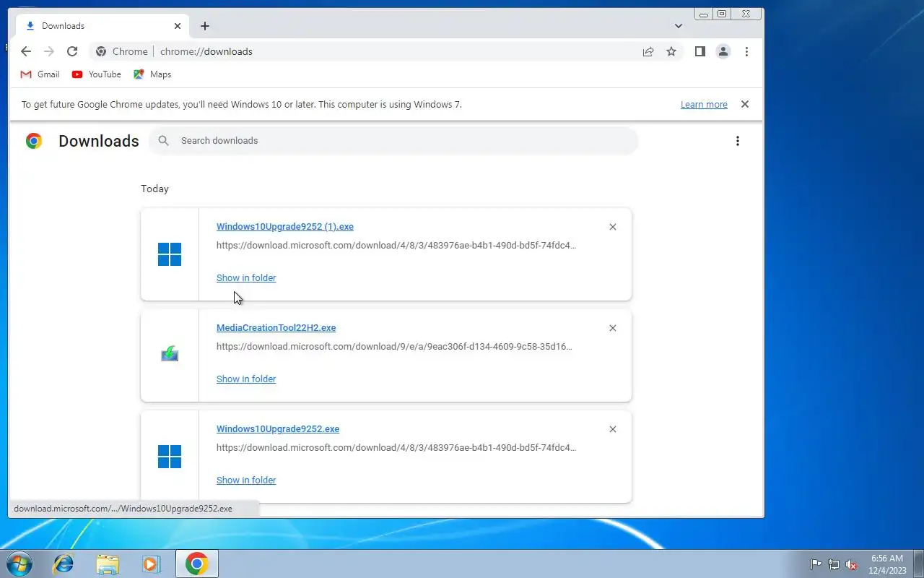The image size is (924, 578).
Task: Open Windows Media Player from taskbar
Action: [151, 564]
